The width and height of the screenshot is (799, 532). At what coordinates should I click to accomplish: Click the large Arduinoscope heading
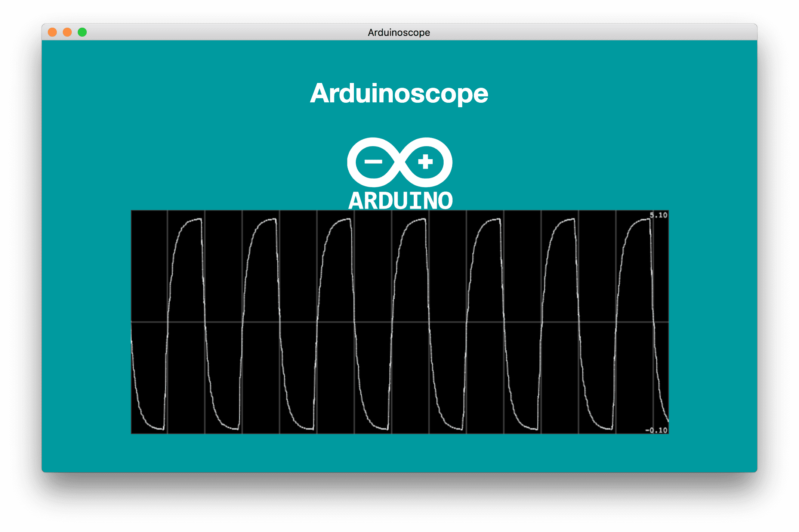pos(399,93)
